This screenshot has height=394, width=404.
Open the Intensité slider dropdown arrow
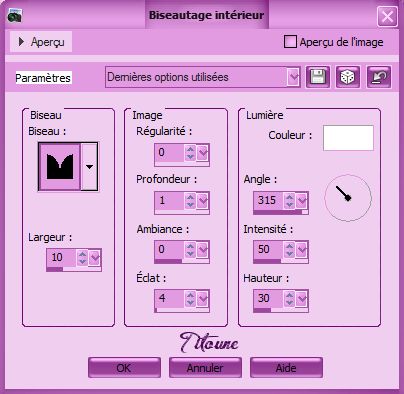(302, 250)
